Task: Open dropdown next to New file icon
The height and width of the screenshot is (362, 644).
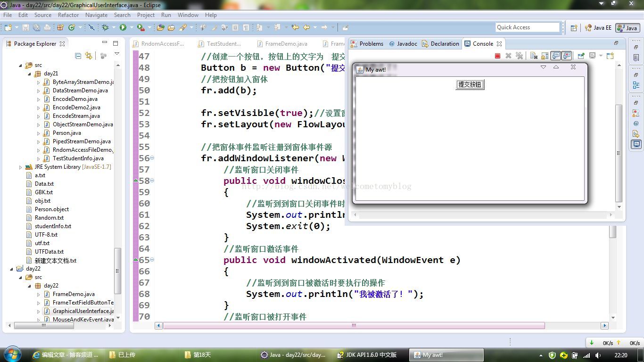Action: (x=17, y=28)
